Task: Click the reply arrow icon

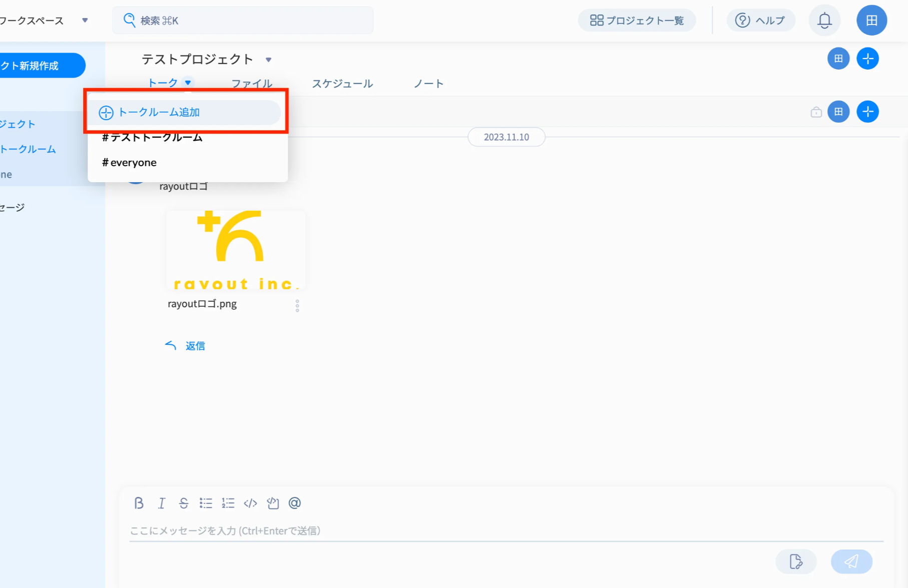Action: [171, 345]
